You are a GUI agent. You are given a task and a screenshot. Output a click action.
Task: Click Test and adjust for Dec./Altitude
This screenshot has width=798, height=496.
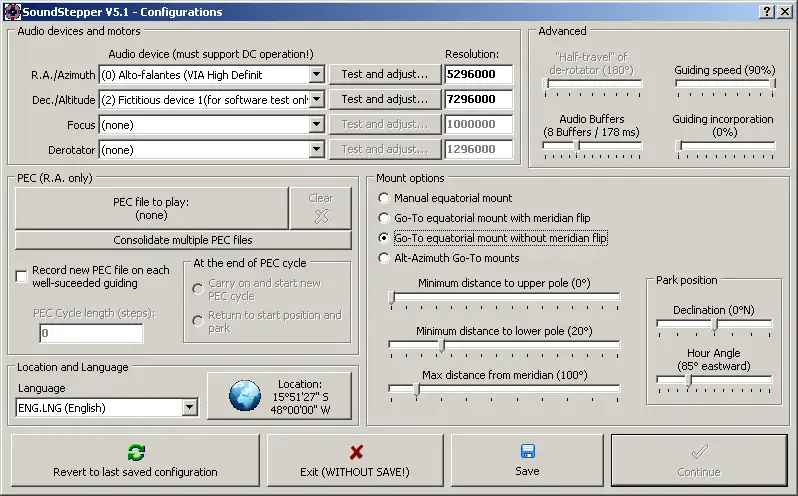(x=385, y=99)
